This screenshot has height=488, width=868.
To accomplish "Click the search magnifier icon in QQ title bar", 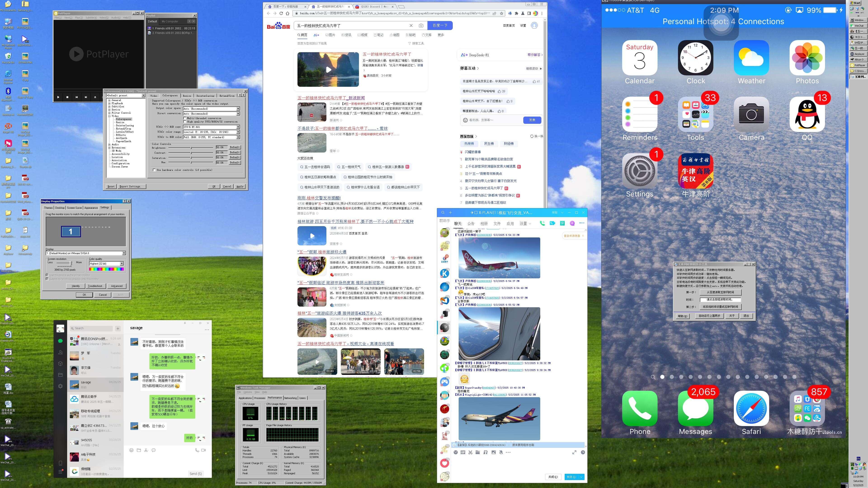I will (443, 213).
